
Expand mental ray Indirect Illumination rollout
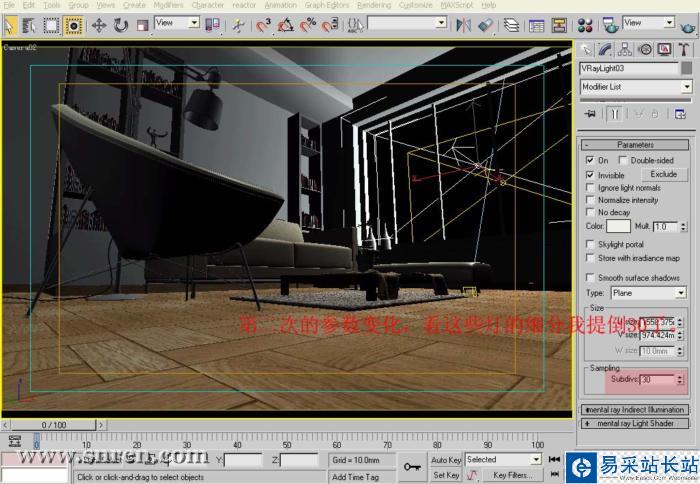point(635,409)
